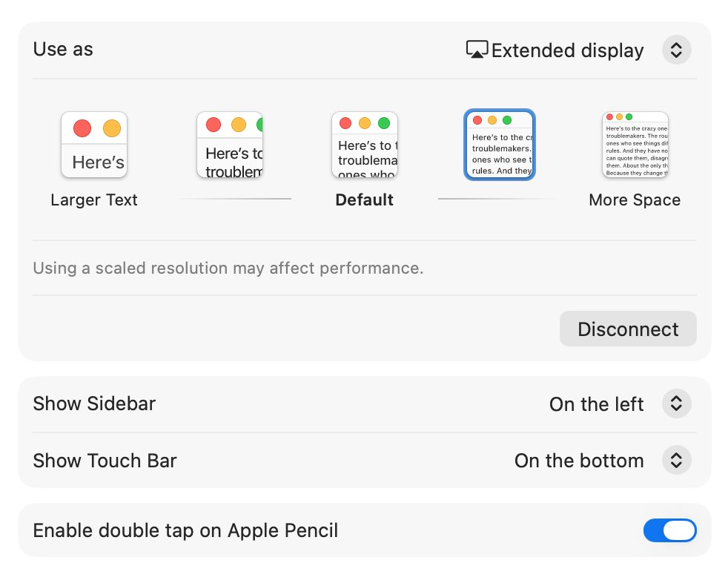The image size is (728, 586).
Task: Select the Larger Text resolution thumbnail
Action: pos(94,145)
